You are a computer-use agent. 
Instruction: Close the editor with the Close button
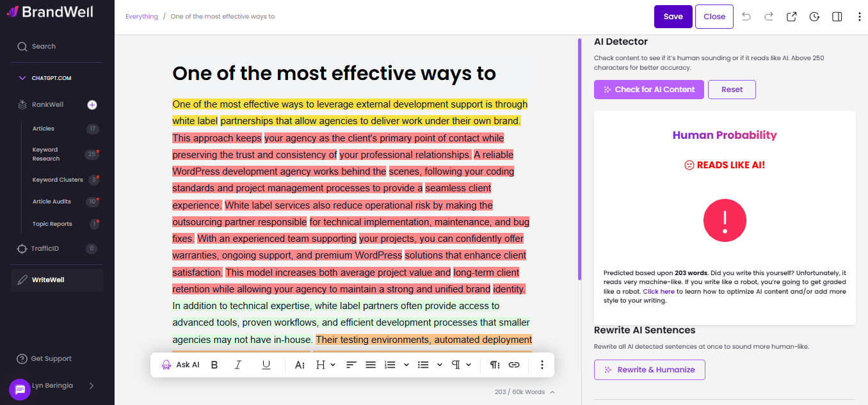[714, 17]
